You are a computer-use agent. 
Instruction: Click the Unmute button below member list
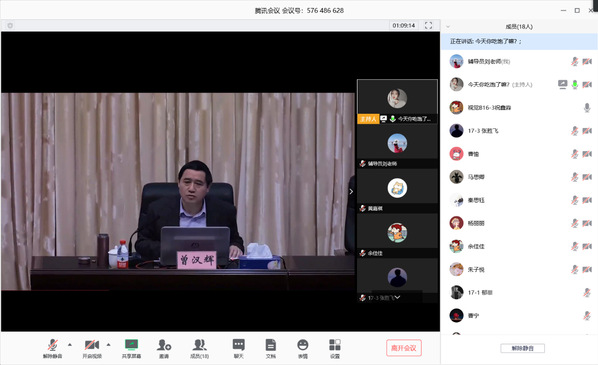click(x=522, y=348)
